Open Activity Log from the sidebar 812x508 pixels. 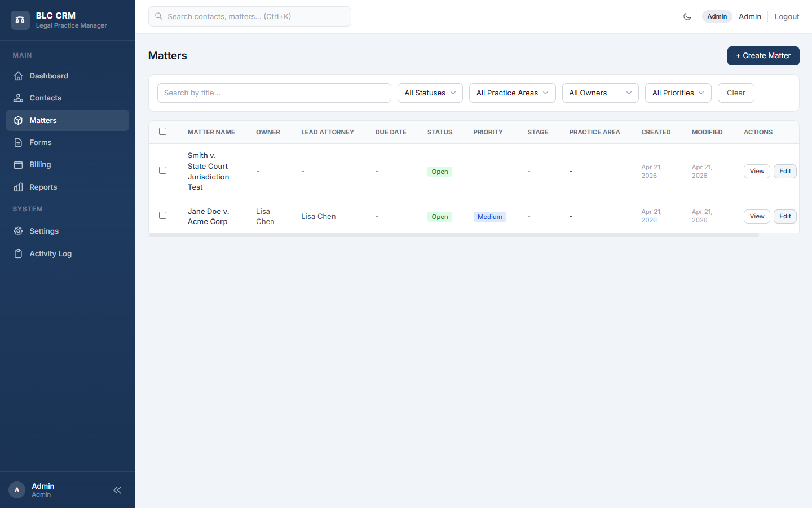pos(68,253)
